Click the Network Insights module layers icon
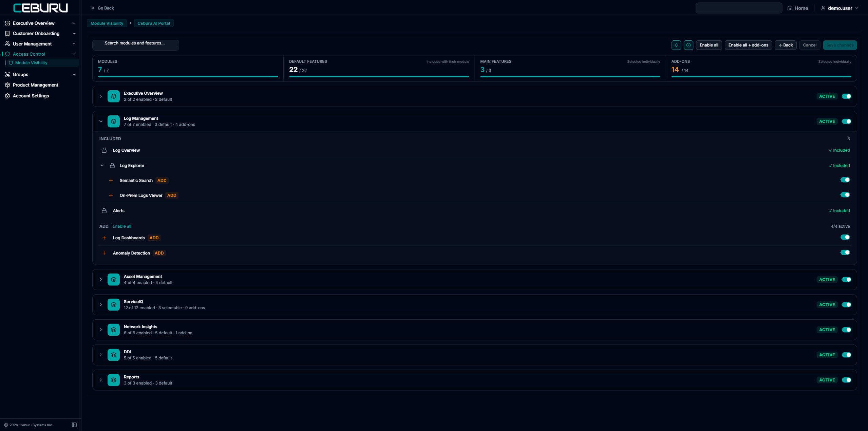This screenshot has height=431, width=868. 114,330
